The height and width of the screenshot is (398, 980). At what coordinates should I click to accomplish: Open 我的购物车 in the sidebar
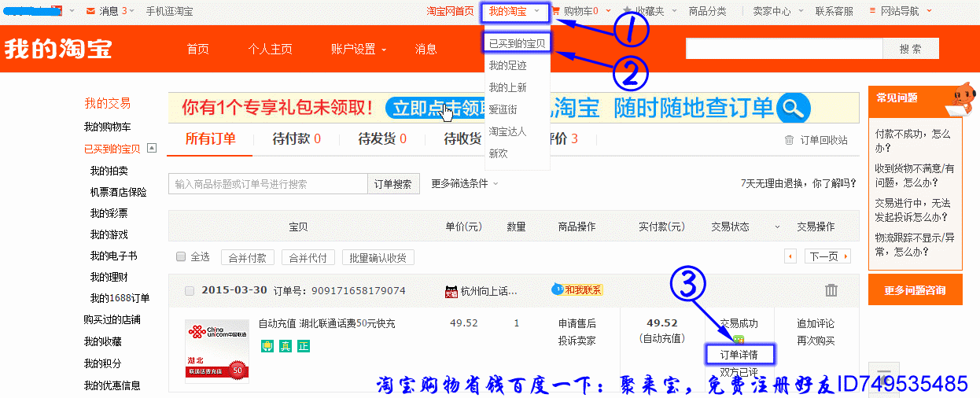(x=108, y=127)
